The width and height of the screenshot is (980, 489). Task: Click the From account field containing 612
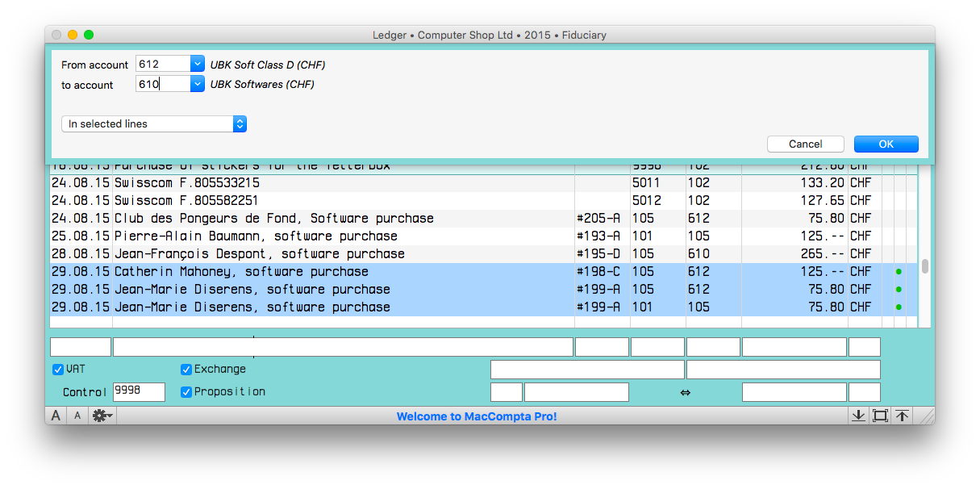(164, 64)
